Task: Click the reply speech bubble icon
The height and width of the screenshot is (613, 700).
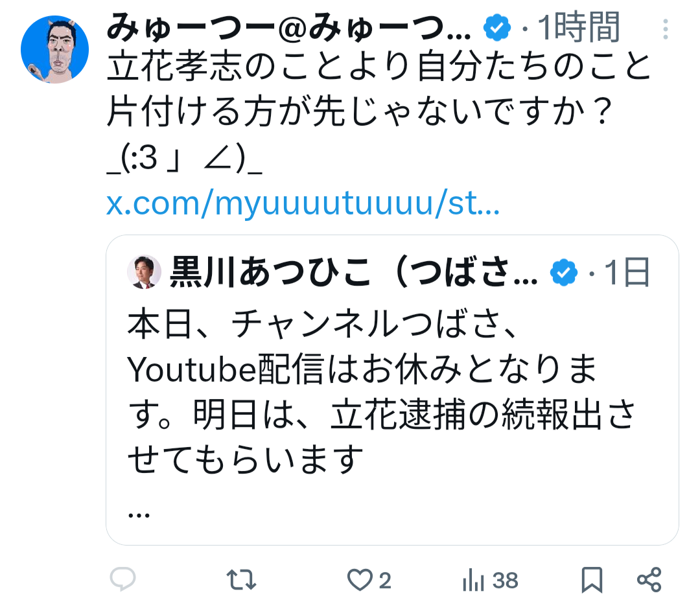Action: pos(122,579)
